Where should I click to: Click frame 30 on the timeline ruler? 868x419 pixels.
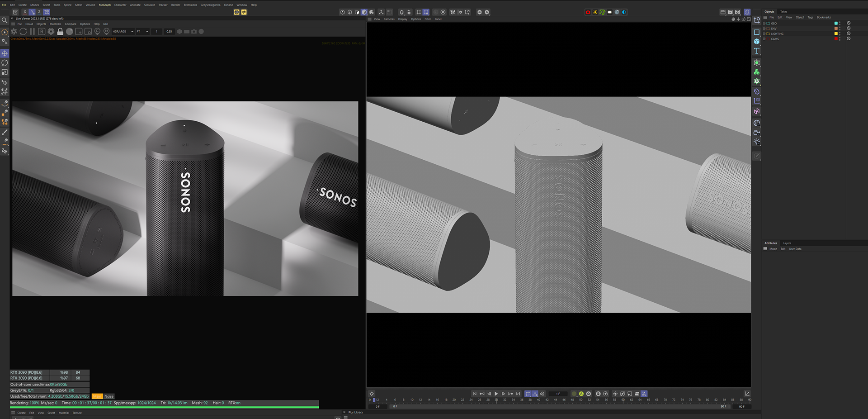(496, 400)
